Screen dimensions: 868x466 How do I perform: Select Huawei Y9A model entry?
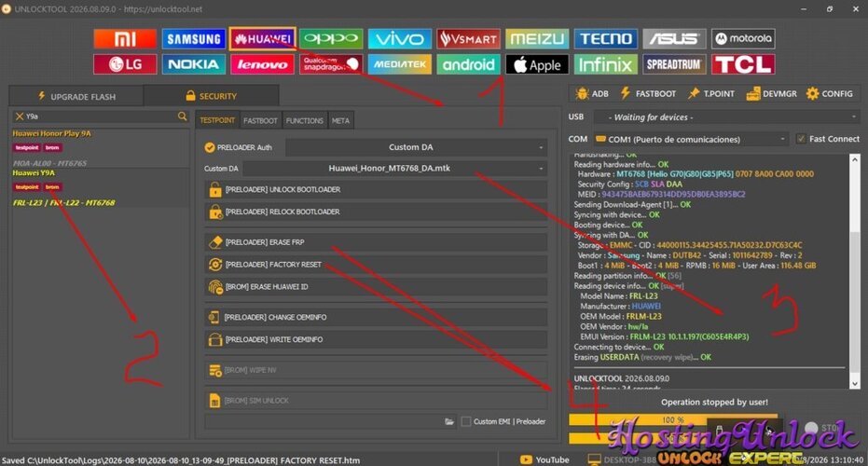(x=100, y=188)
